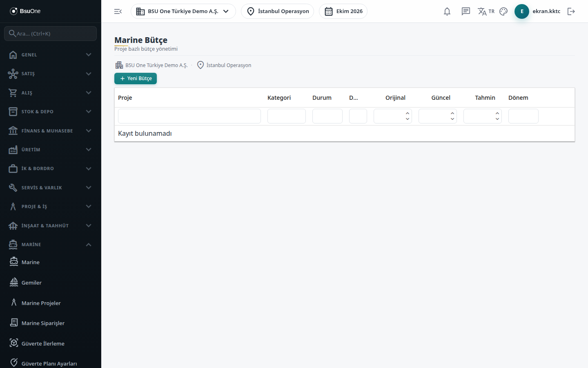Screen dimensions: 588x368
Task: Open theme palette icon
Action: click(x=503, y=11)
